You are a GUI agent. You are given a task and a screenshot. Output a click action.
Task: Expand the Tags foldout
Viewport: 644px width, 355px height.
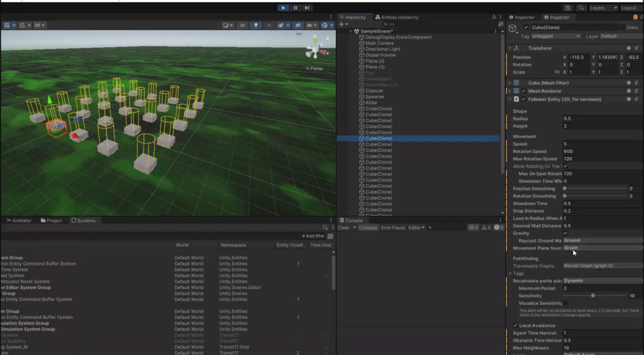pyautogui.click(x=510, y=273)
